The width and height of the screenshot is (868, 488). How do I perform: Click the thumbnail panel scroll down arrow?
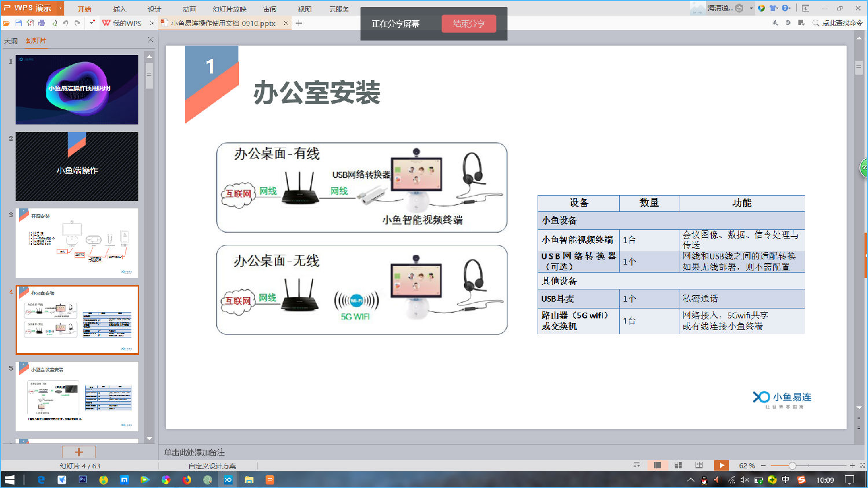[149, 439]
